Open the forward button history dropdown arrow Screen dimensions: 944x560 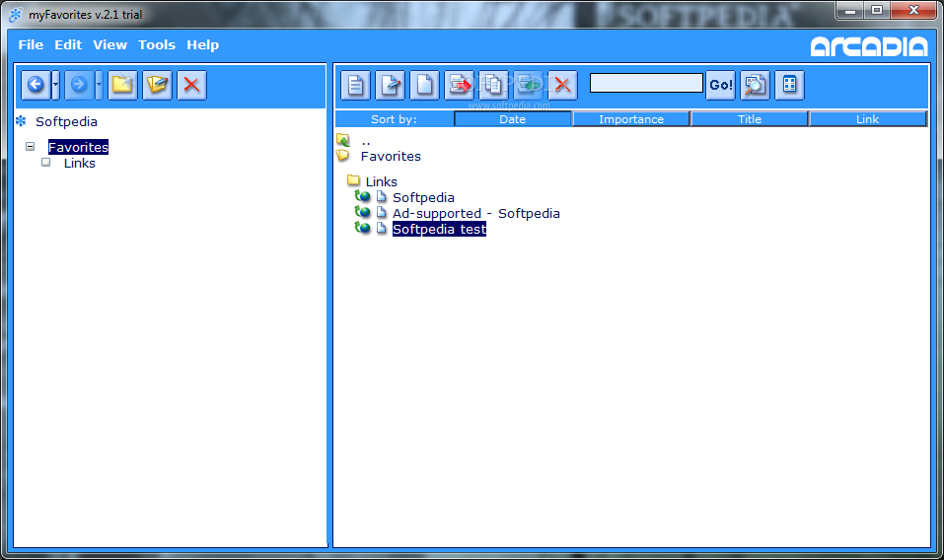point(99,85)
